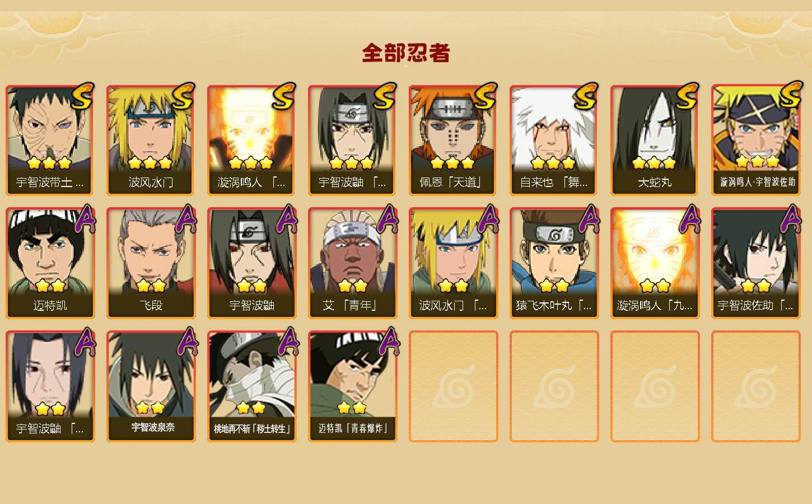Viewport: 812px width, 504px height.
Task: Select the A-rank 宇智波佐助 card
Action: 755,263
